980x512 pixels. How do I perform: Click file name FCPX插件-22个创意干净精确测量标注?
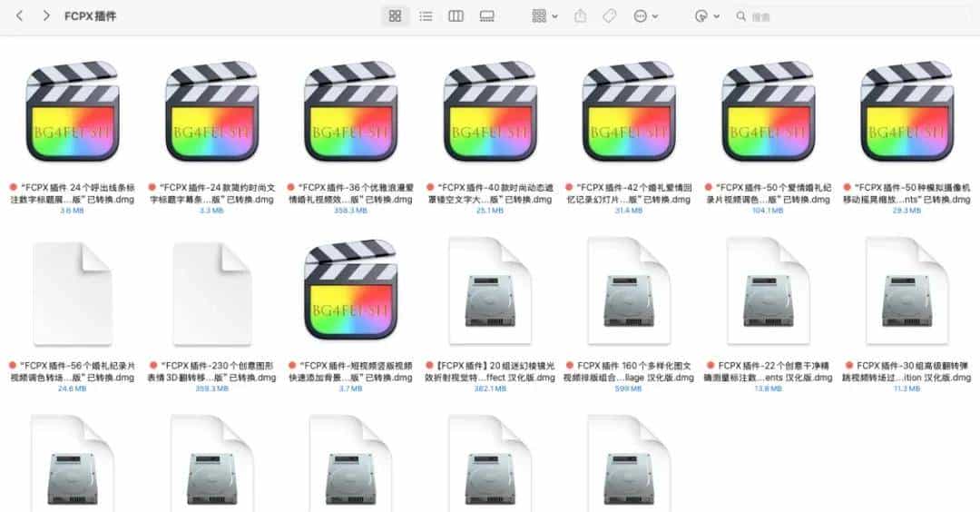[x=769, y=371]
